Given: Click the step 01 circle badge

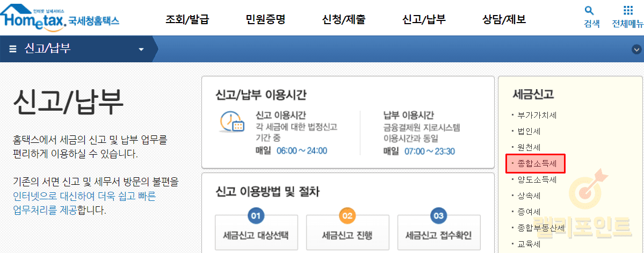Looking at the screenshot, I should pyautogui.click(x=256, y=216).
